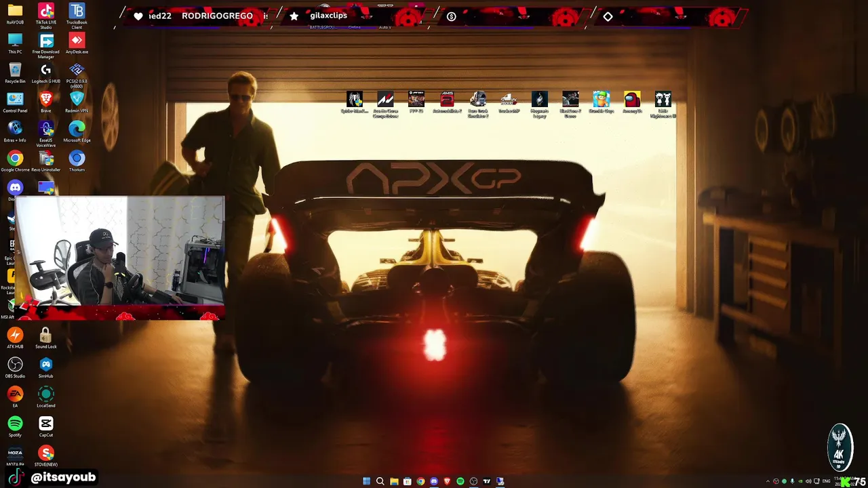Open volume control in system tray
The height and width of the screenshot is (488, 868).
click(x=808, y=481)
